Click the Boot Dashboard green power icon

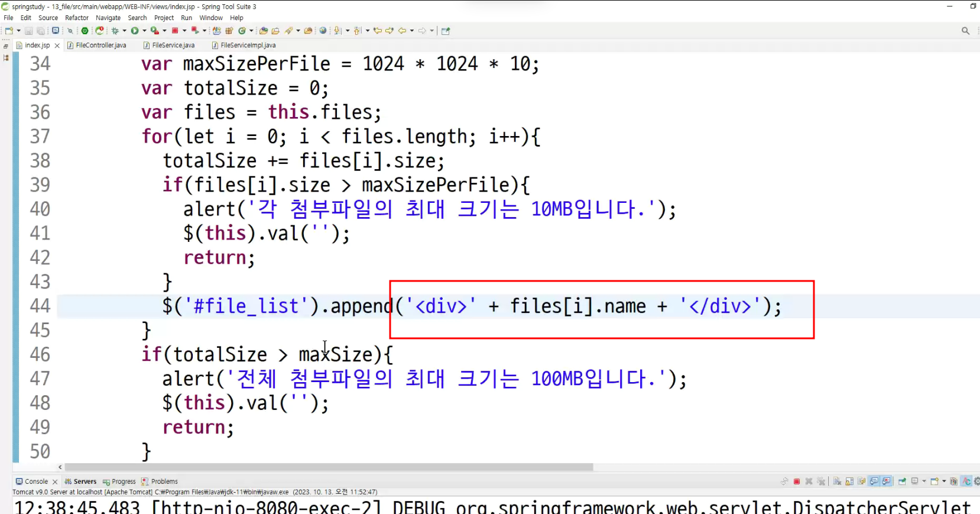pos(85,31)
